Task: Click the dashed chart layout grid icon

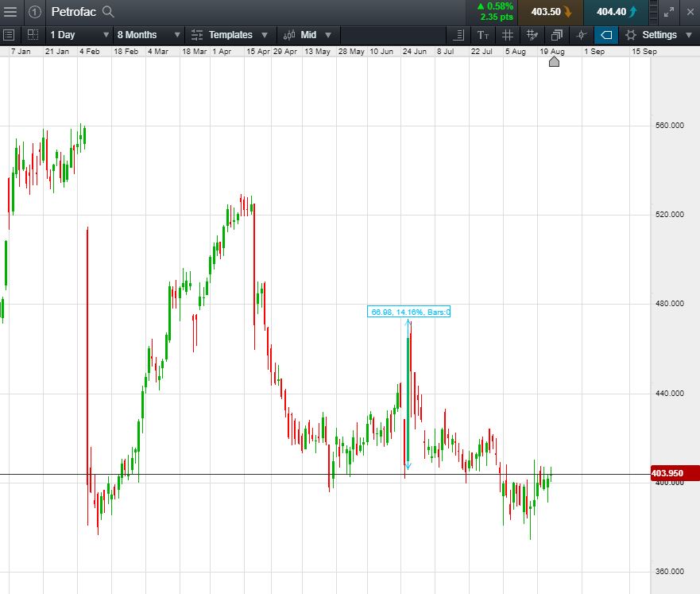Action: pyautogui.click(x=33, y=35)
